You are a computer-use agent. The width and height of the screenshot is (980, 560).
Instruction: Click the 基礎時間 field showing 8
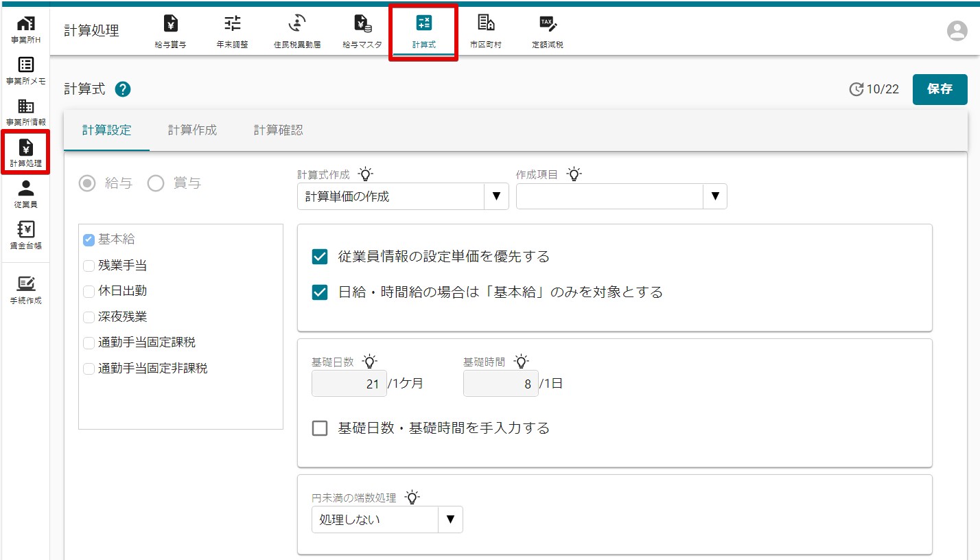click(501, 384)
